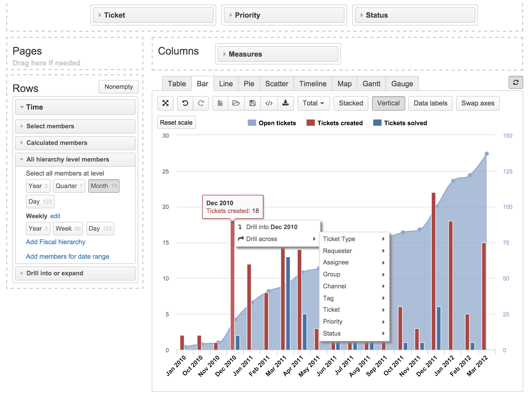Switch to the Pie chart tab
532x399 pixels.
(249, 83)
